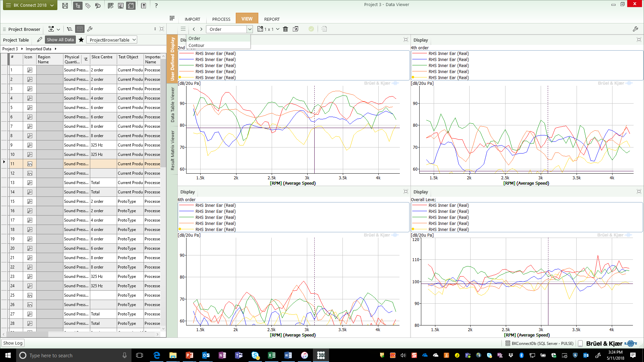This screenshot has width=644, height=362.
Task: Open the ProjectBrowserTable dropdown
Action: pyautogui.click(x=112, y=40)
